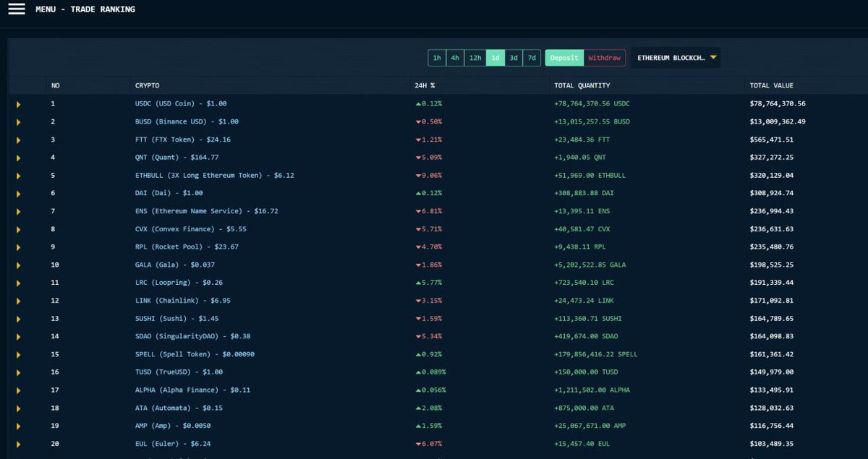Image resolution: width=868 pixels, height=459 pixels.
Task: Select the 1d time range
Action: coord(495,58)
